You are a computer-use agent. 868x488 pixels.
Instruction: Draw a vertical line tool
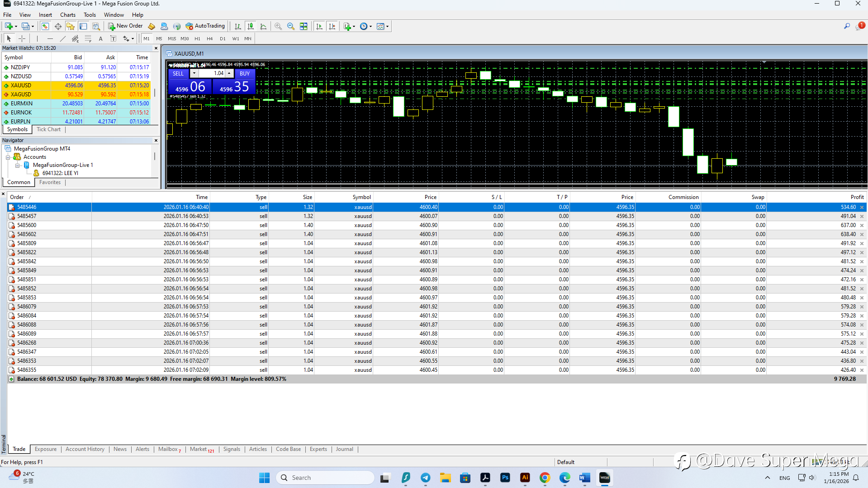38,39
